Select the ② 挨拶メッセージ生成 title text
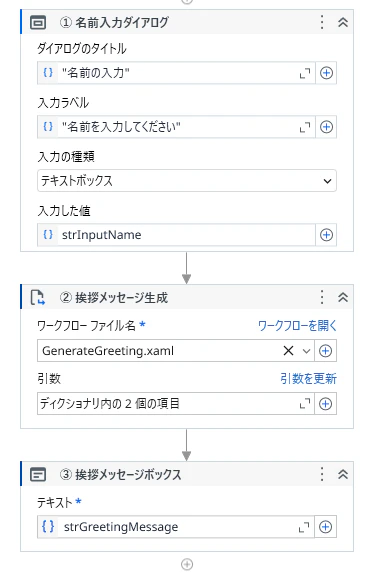The width and height of the screenshot is (379, 580). tap(114, 297)
